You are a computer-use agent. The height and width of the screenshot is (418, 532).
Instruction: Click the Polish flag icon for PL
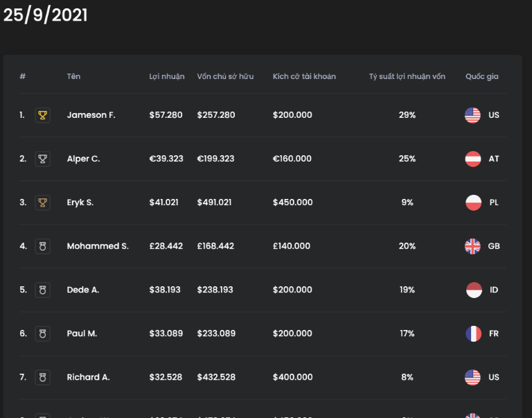click(472, 202)
